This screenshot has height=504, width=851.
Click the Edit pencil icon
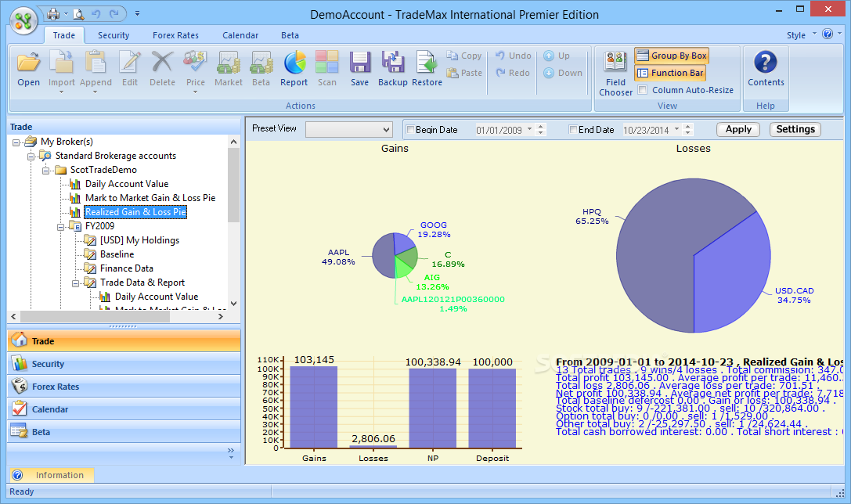pyautogui.click(x=130, y=62)
